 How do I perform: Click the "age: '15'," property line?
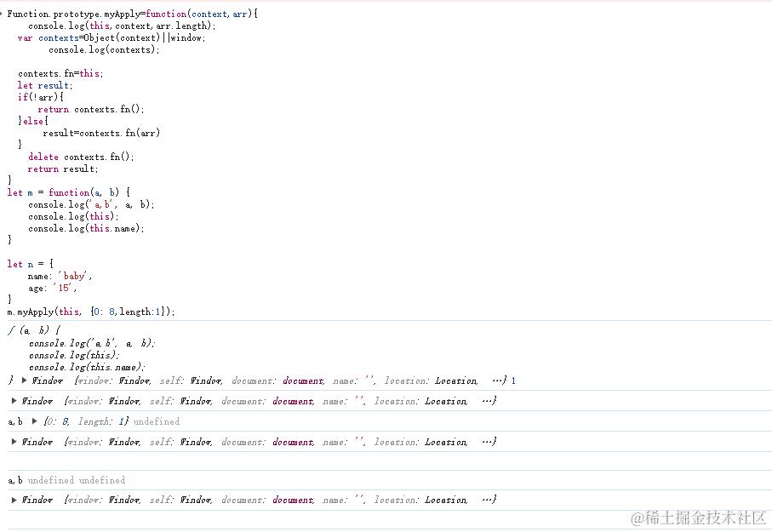[x=52, y=289]
